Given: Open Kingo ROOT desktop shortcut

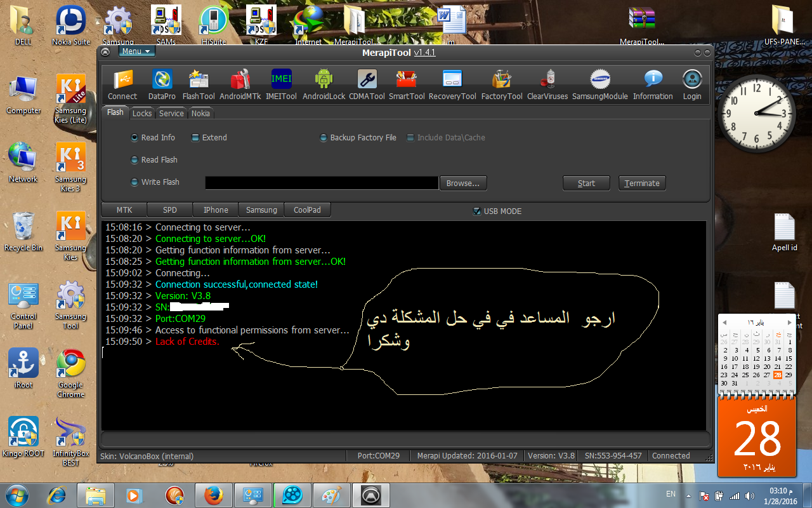Looking at the screenshot, I should tap(23, 437).
